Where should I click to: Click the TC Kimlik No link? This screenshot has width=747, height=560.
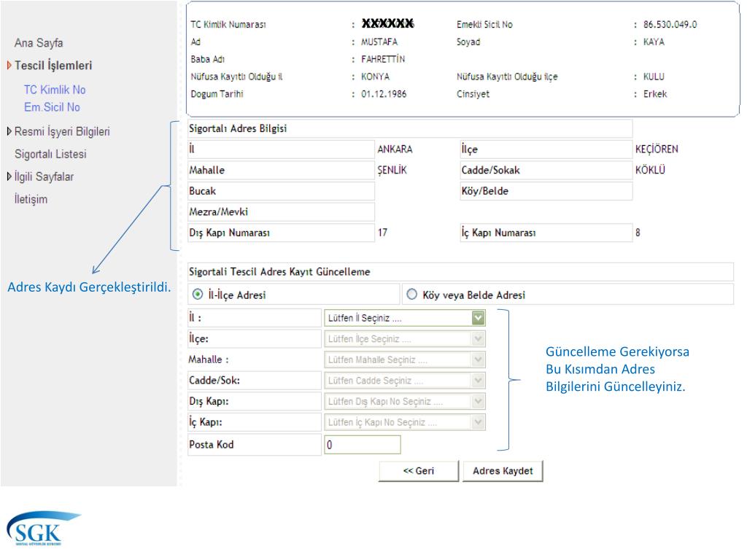tap(55, 90)
